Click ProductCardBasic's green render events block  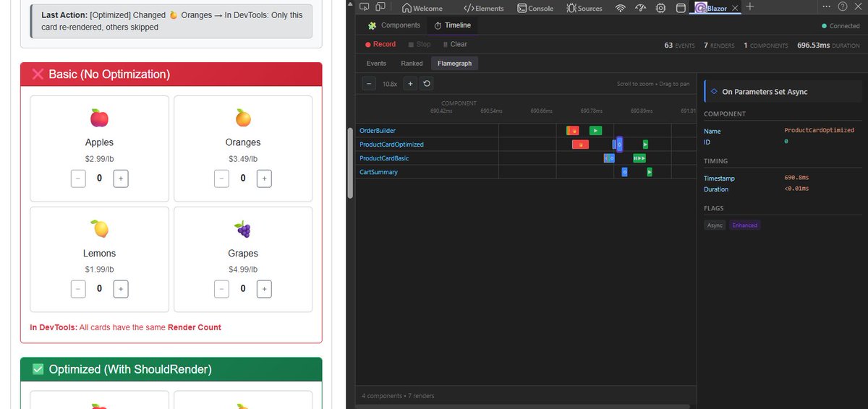(x=639, y=158)
